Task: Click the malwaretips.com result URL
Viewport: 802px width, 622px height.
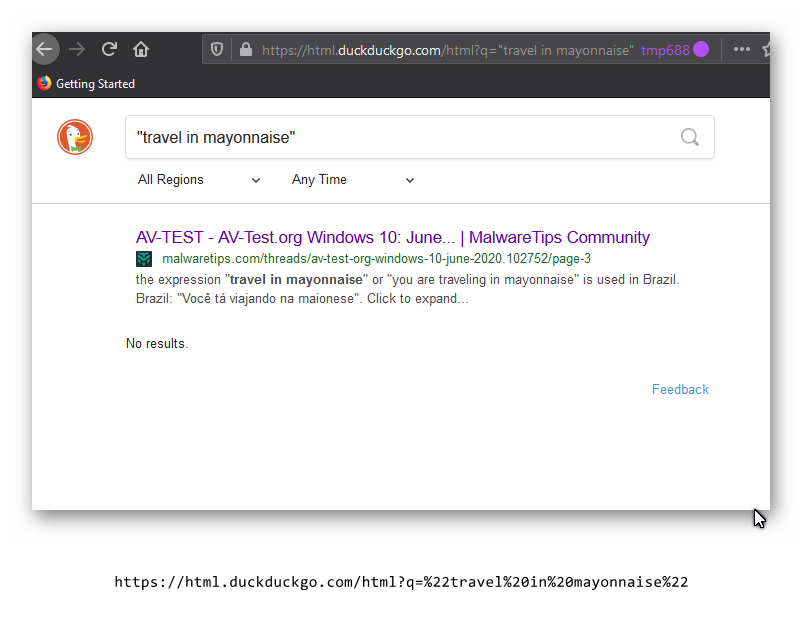Action: [376, 258]
